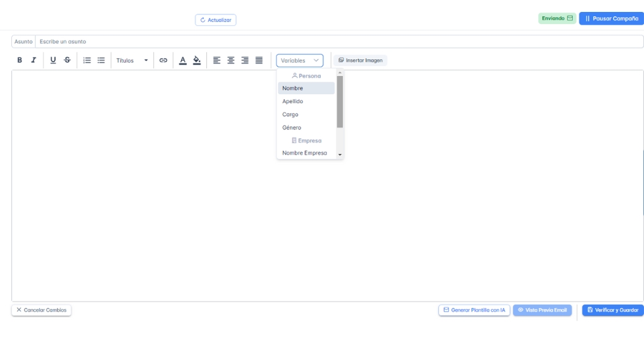Select the Nombre variable
Screen dimensions: 644x362
pyautogui.click(x=306, y=89)
